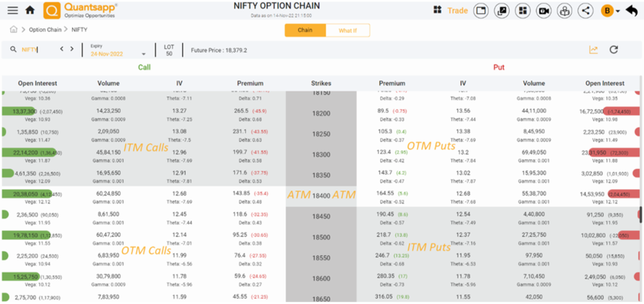The height and width of the screenshot is (304, 644).
Task: Go to previous symbol with left chevron
Action: click(62, 49)
